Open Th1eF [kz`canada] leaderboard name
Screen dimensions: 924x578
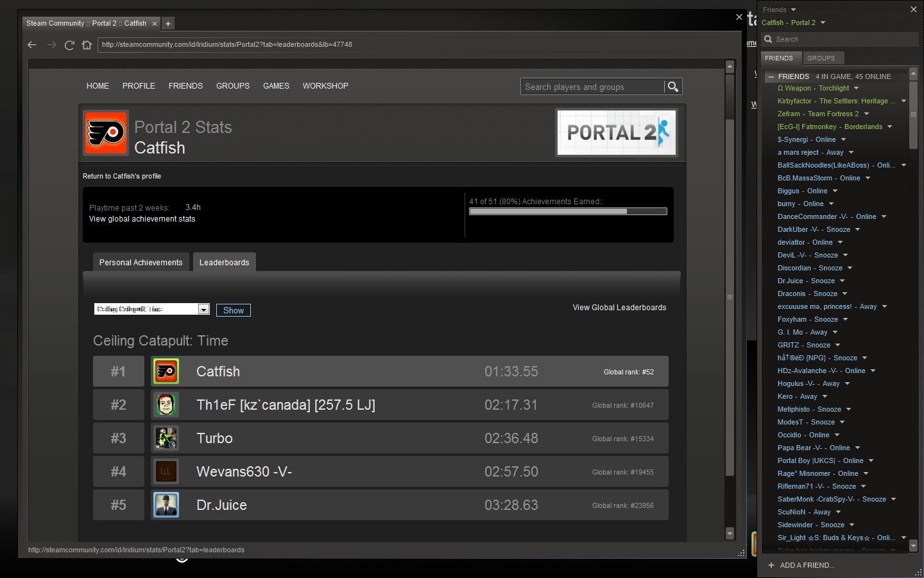(x=286, y=405)
